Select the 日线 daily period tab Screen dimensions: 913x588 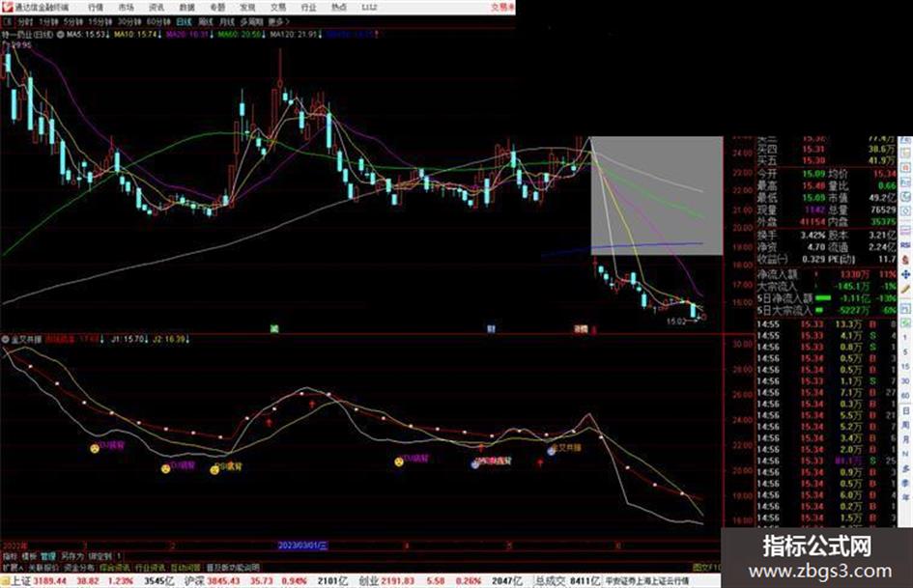[x=184, y=22]
